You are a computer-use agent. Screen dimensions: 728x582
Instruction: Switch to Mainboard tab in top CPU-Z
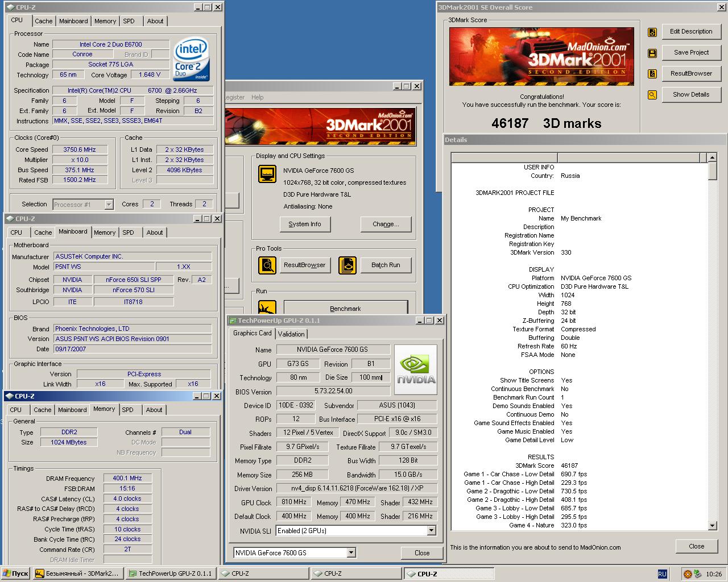pyautogui.click(x=74, y=21)
